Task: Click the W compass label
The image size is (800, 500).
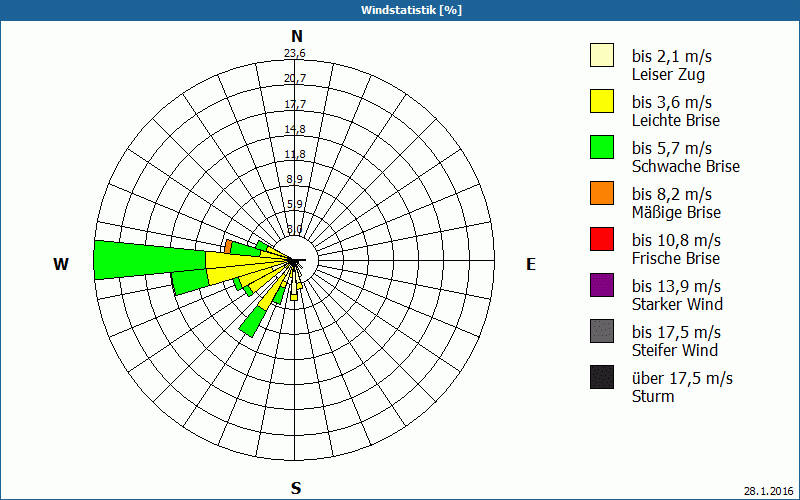Action: point(61,264)
